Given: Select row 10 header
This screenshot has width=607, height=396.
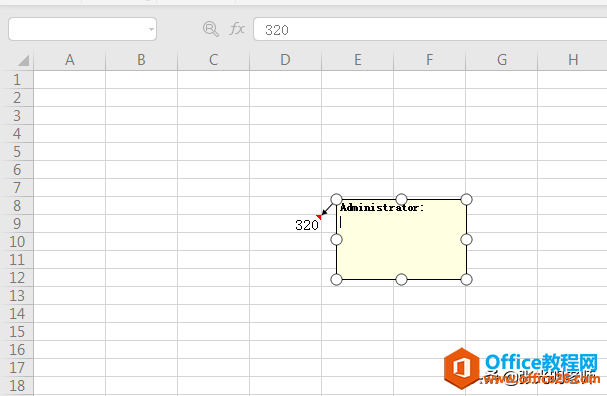Looking at the screenshot, I should (17, 242).
